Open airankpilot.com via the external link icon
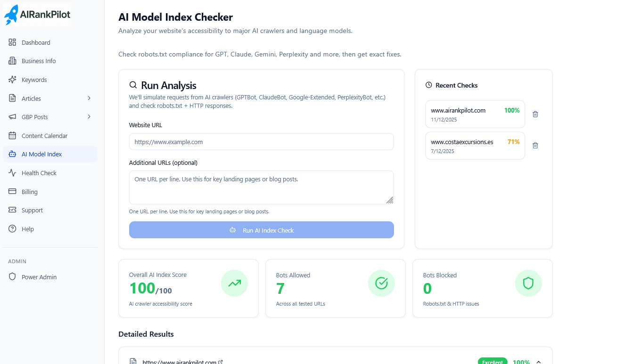Screen dimensions: 624x364 (x=221, y=362)
